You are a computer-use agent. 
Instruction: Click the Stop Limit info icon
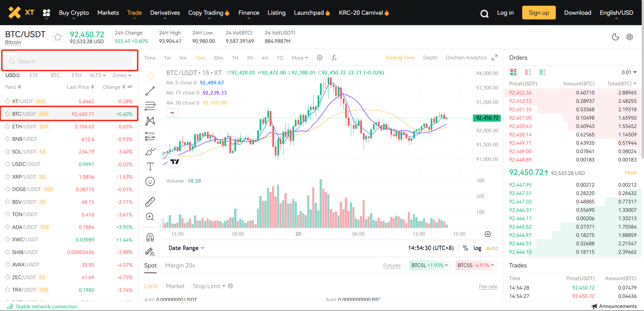click(x=230, y=286)
